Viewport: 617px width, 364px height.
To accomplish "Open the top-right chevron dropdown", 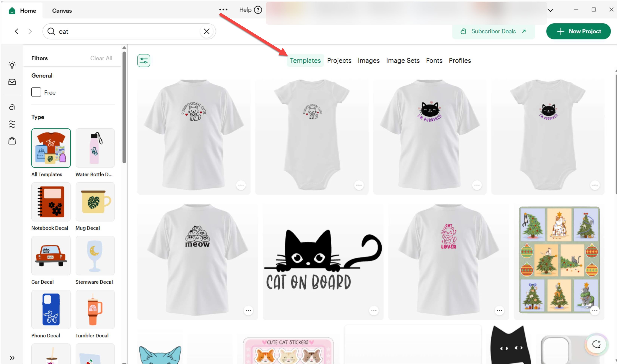I will tap(551, 10).
